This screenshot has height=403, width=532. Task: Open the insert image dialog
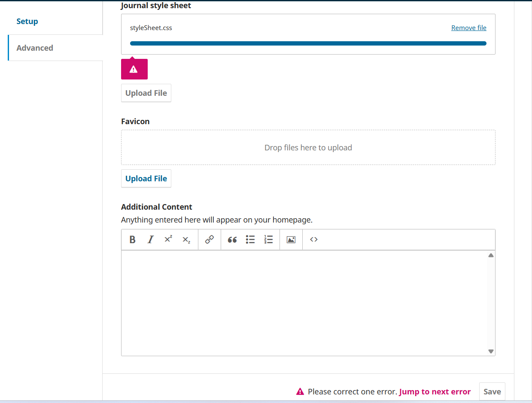click(291, 240)
